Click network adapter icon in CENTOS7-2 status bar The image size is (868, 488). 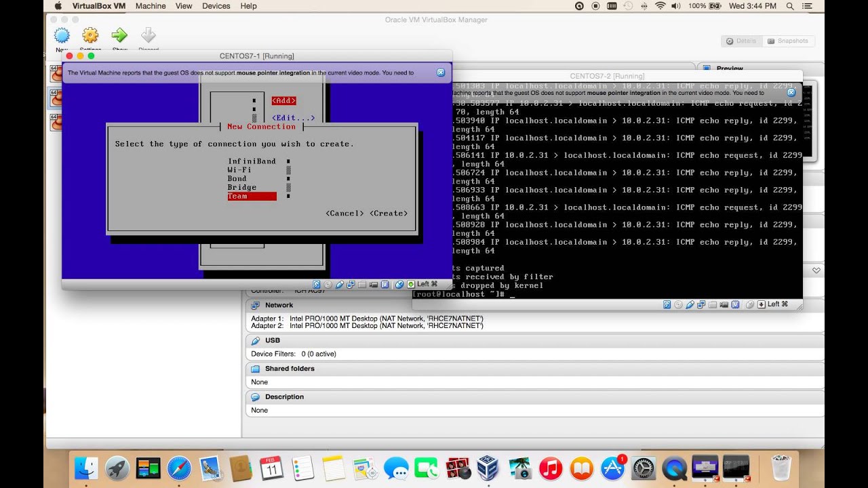point(701,305)
